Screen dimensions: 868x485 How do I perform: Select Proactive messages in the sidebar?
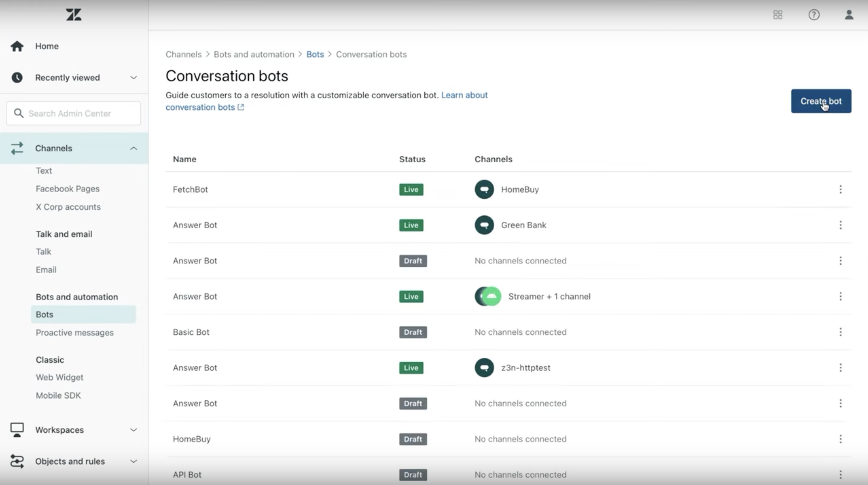tap(75, 333)
